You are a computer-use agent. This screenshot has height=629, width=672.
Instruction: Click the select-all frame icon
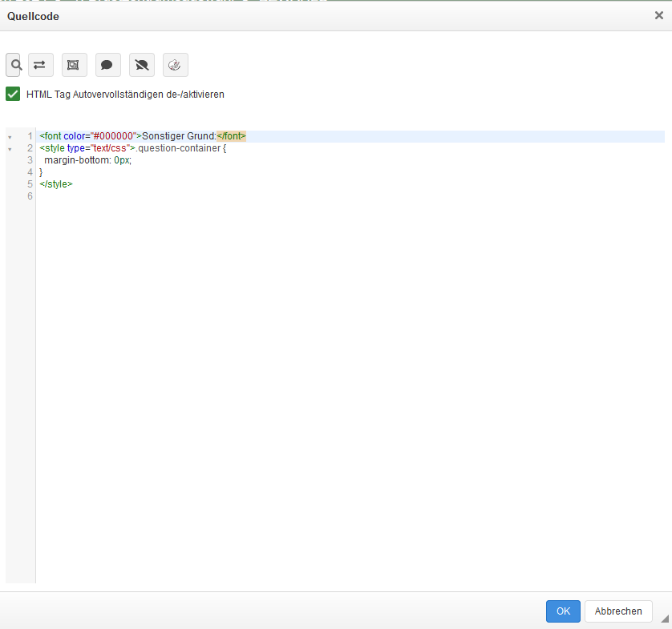click(x=74, y=65)
